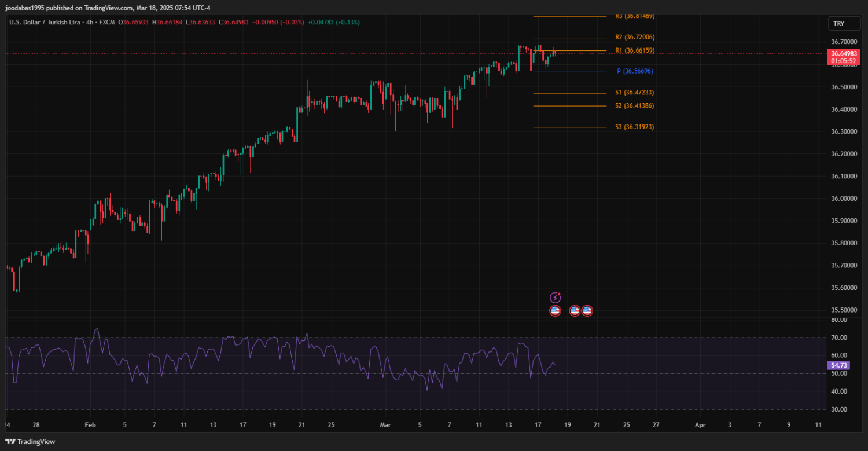Open the middle US flag economic event

click(x=575, y=311)
